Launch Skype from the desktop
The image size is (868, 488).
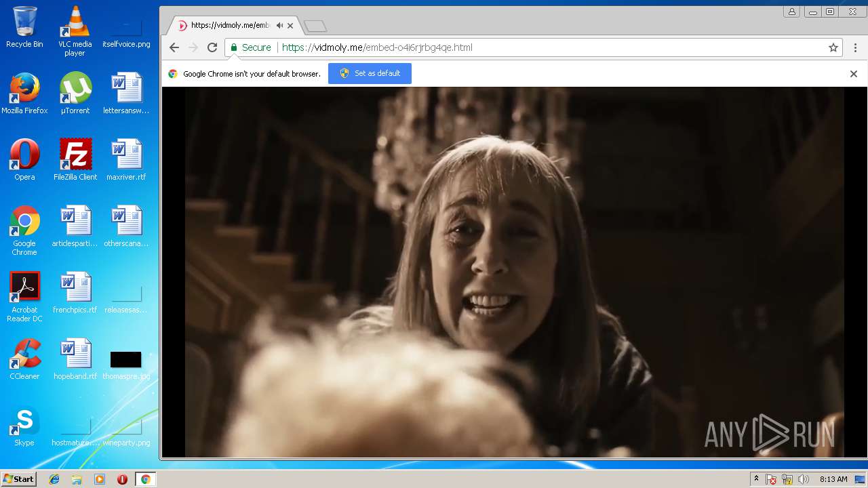[24, 426]
